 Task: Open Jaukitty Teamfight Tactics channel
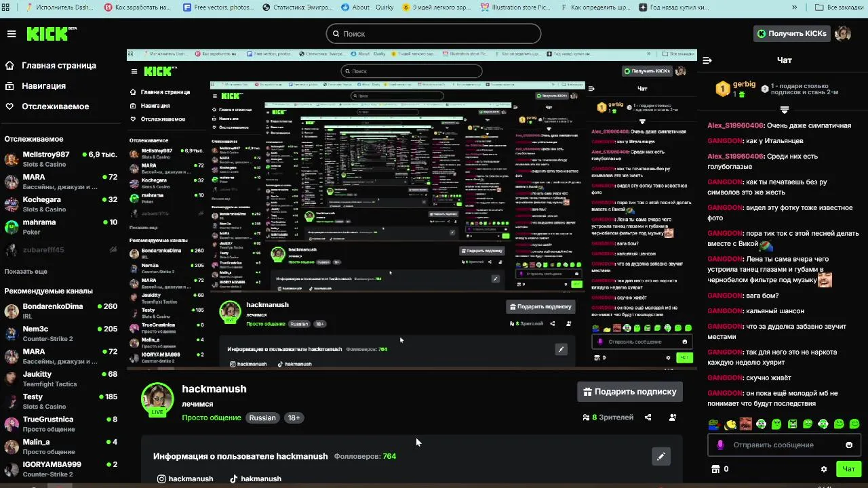(61, 379)
